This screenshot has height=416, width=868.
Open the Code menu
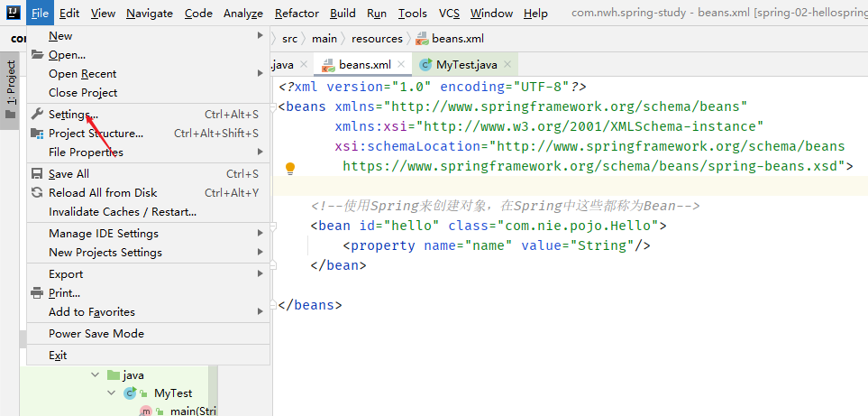tap(198, 14)
